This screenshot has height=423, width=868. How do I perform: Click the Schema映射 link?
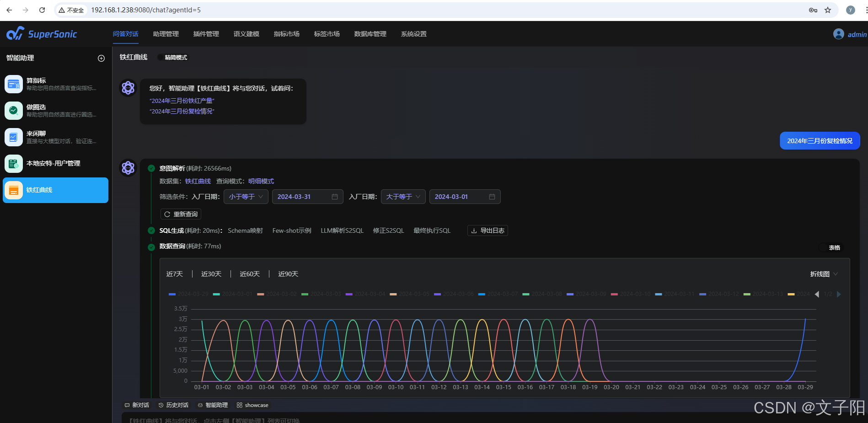[246, 230]
